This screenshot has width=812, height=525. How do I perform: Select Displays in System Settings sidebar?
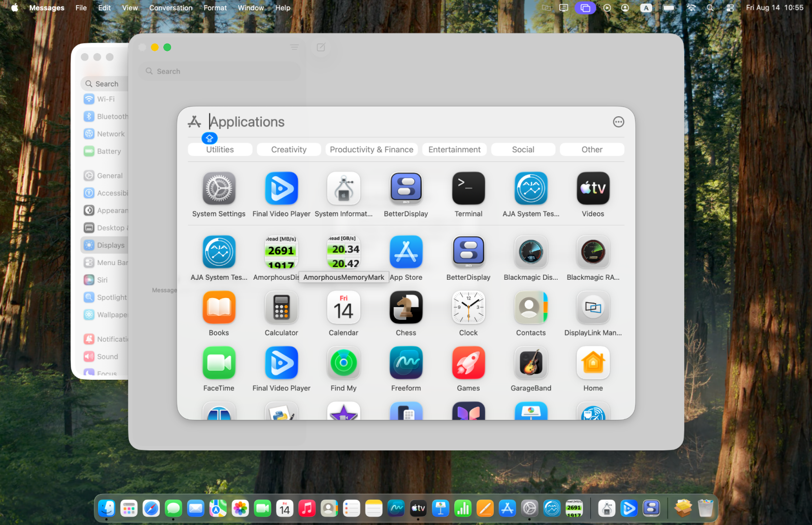tap(105, 245)
